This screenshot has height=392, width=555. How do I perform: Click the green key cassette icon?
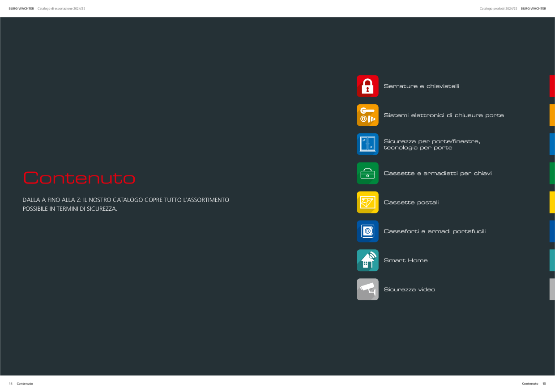(367, 173)
